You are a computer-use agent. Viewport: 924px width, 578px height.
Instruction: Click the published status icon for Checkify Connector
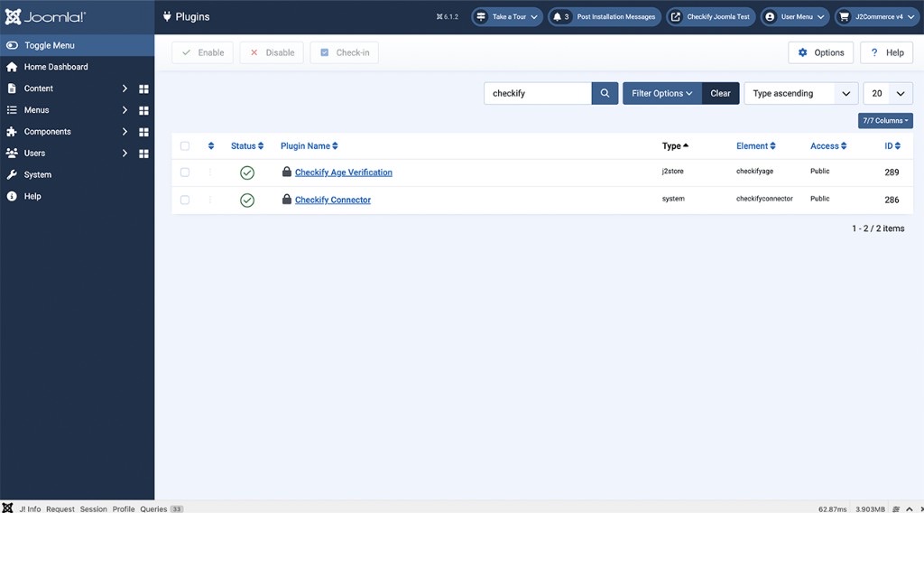pyautogui.click(x=247, y=200)
